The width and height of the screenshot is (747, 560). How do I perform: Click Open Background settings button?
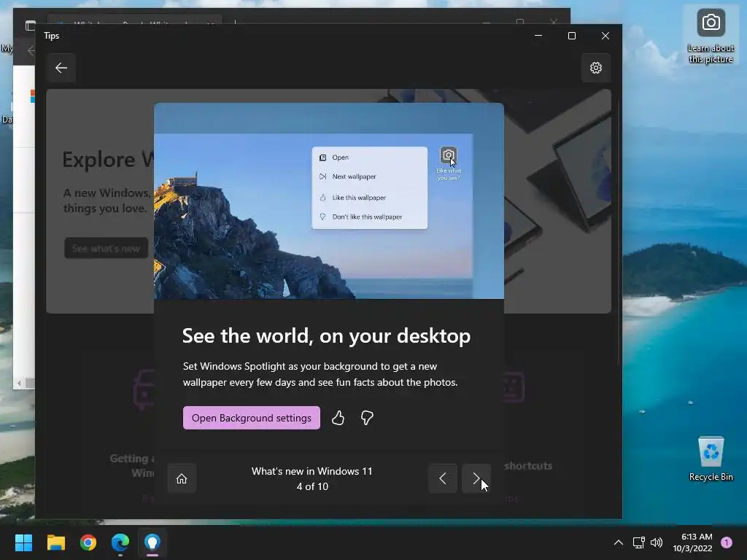[252, 418]
